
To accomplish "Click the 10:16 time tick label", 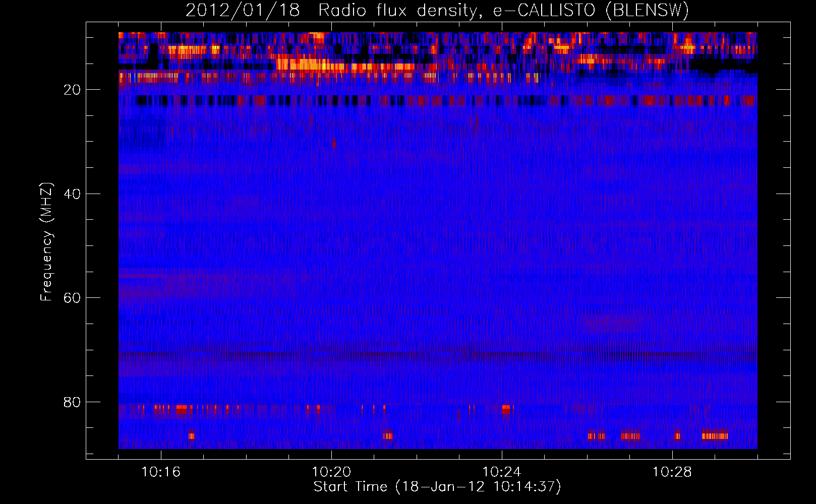I will [x=161, y=472].
